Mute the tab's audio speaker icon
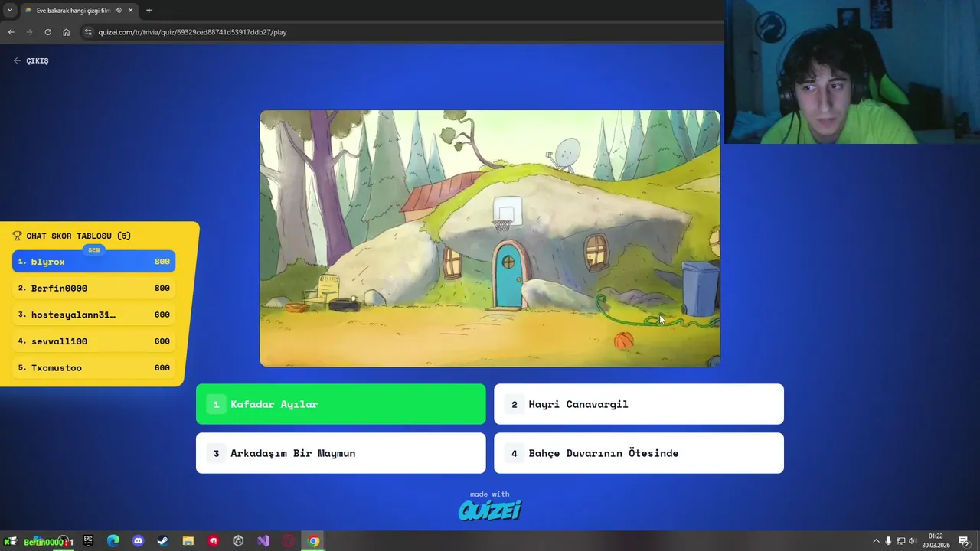980x551 pixels. point(118,11)
